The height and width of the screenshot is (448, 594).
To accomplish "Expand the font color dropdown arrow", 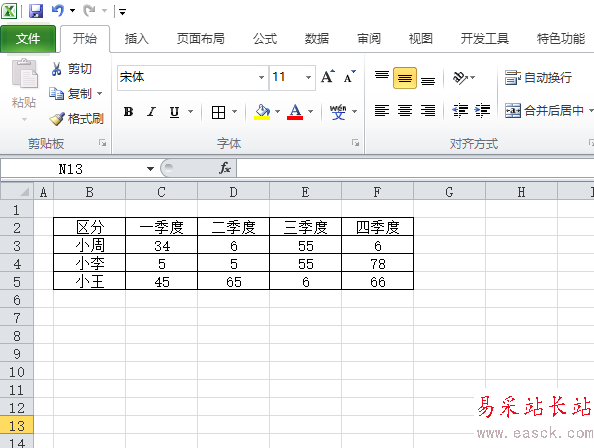I will pos(311,112).
